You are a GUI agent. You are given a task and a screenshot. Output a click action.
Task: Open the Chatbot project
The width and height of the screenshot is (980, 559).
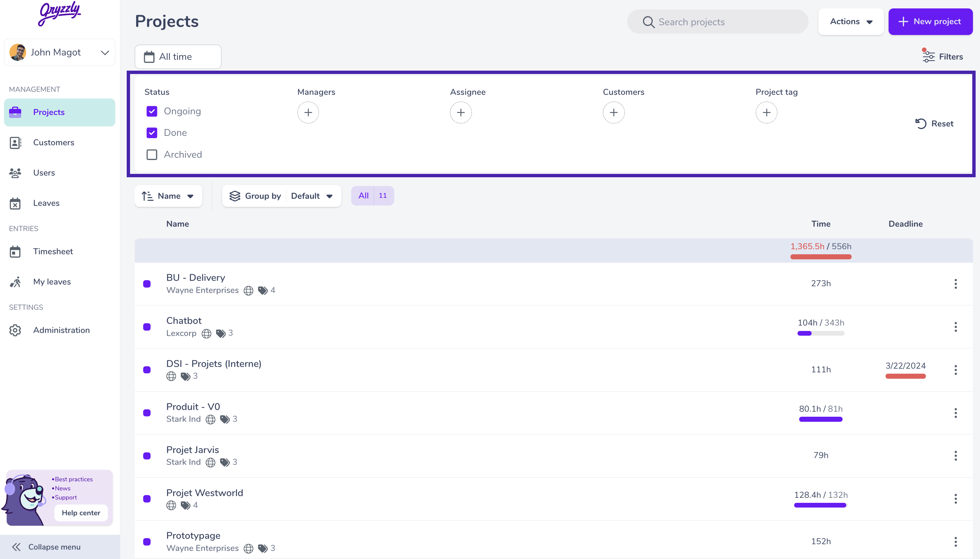pyautogui.click(x=184, y=321)
